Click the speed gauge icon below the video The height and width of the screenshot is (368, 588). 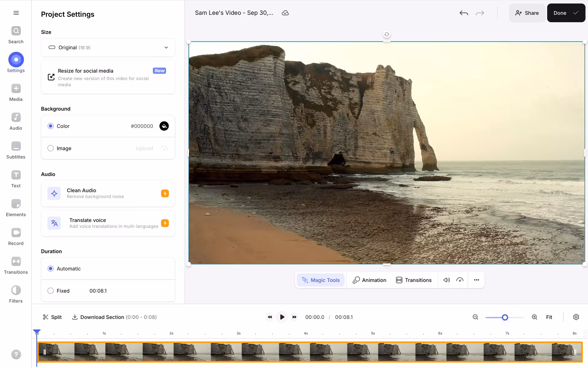460,280
